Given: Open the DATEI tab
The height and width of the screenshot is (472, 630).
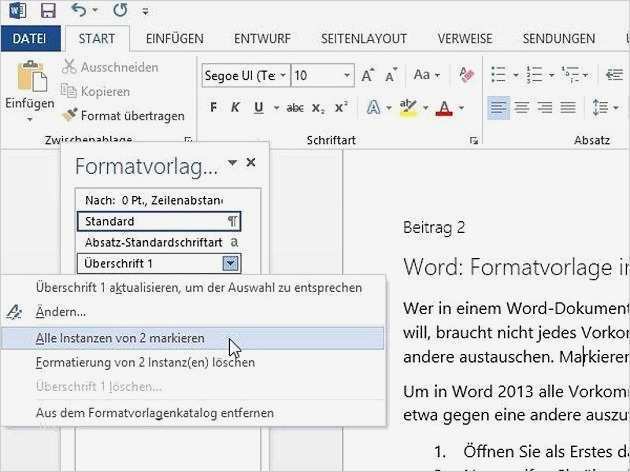Looking at the screenshot, I should click(31, 39).
